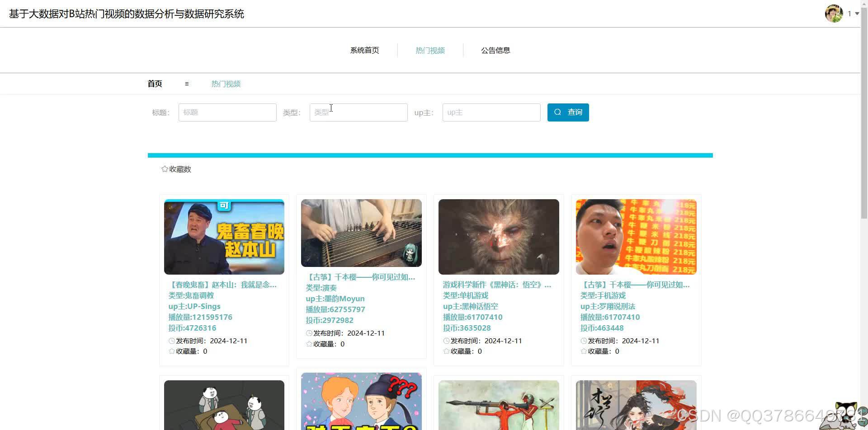Open the 系统首页 menu item
The height and width of the screenshot is (430, 868).
pos(364,50)
